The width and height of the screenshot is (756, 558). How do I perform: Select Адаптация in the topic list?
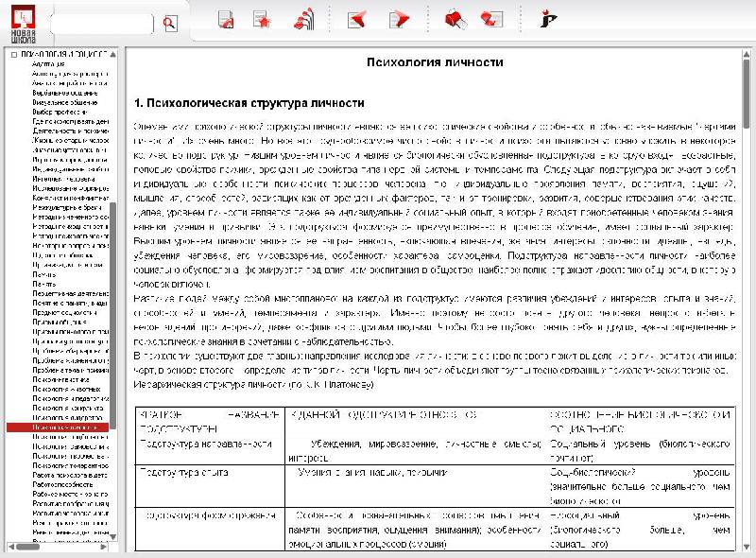[x=48, y=64]
